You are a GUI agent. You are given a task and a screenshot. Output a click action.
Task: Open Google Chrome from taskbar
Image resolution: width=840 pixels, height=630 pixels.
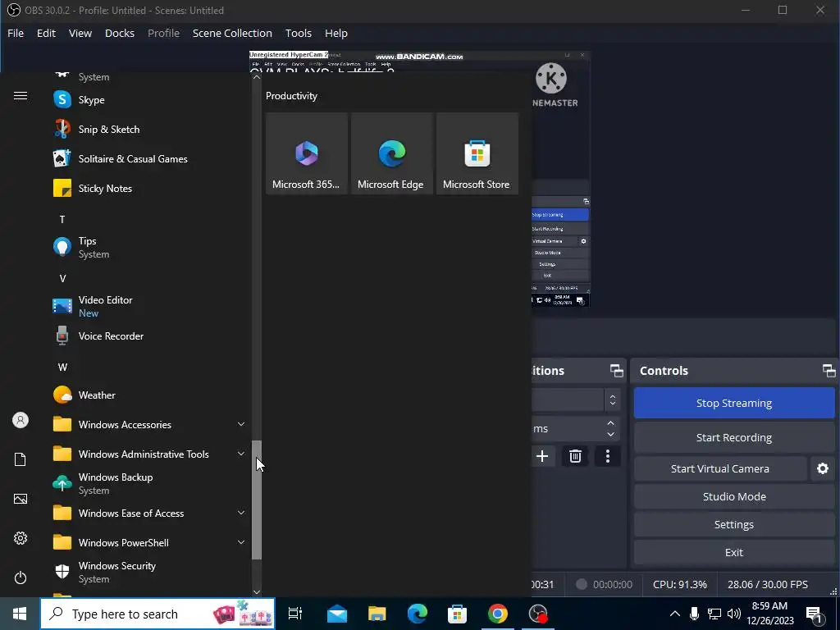click(498, 614)
